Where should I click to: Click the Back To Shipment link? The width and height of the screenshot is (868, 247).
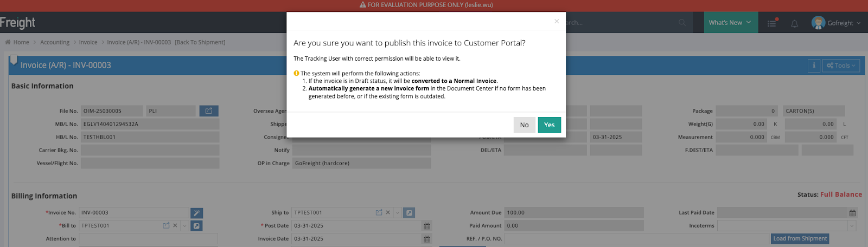pyautogui.click(x=200, y=42)
